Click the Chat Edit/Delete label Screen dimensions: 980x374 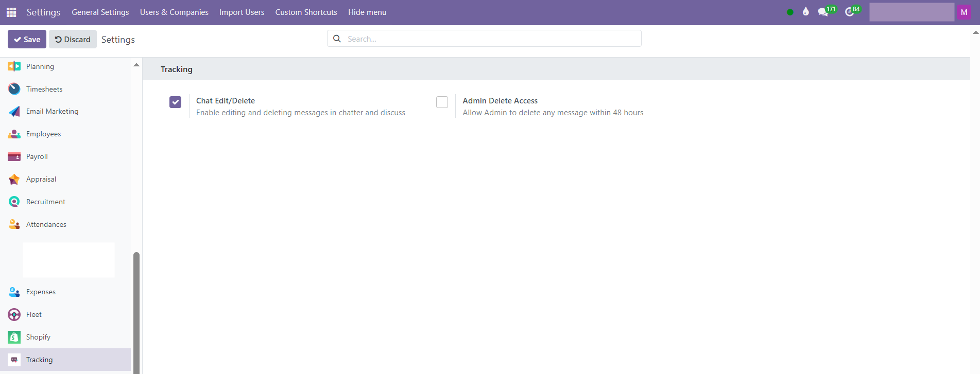226,101
